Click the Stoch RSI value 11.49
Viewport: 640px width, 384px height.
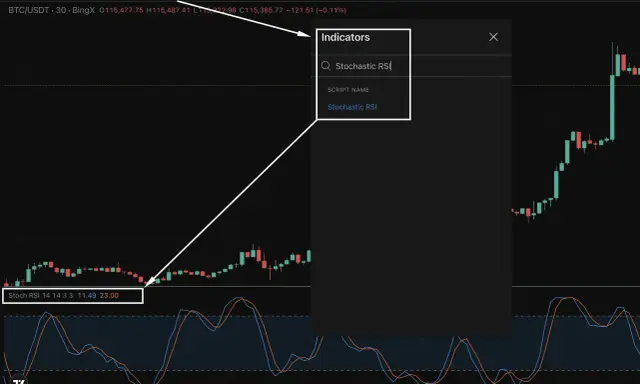(87, 295)
